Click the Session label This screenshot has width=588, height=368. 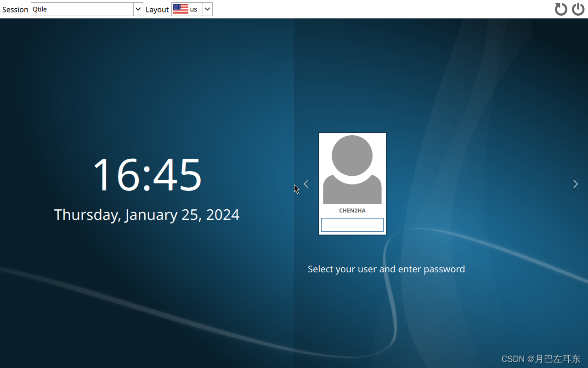(15, 10)
